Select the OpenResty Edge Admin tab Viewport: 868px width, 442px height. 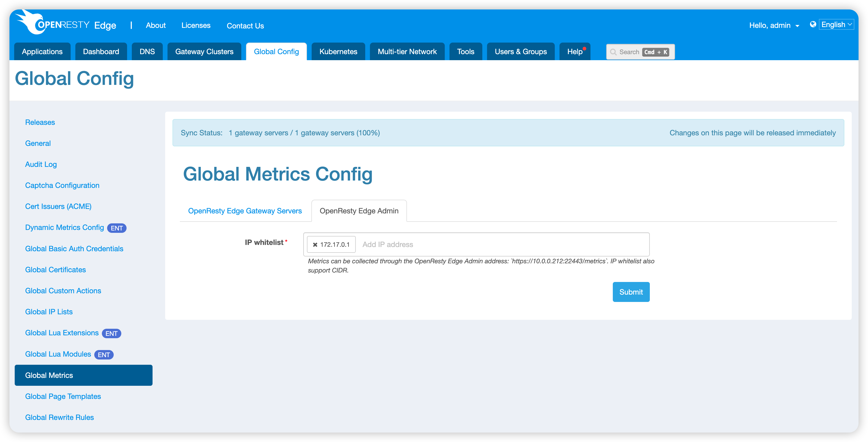pos(359,211)
